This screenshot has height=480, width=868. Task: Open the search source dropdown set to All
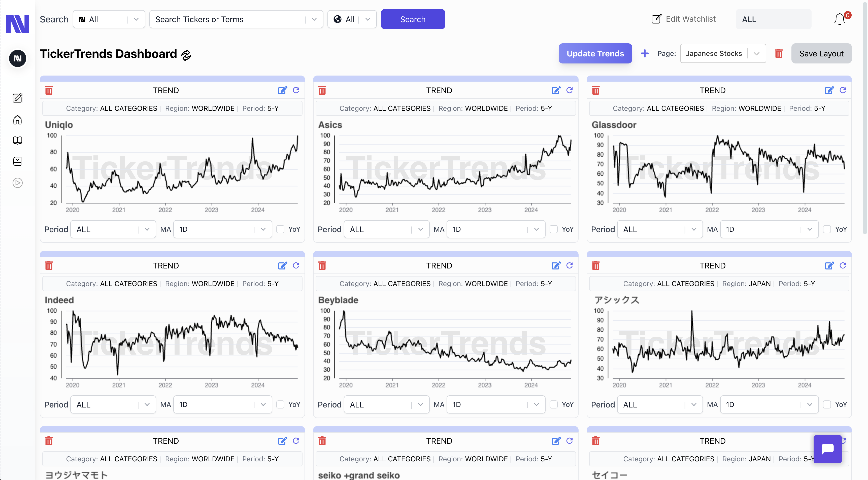click(109, 19)
